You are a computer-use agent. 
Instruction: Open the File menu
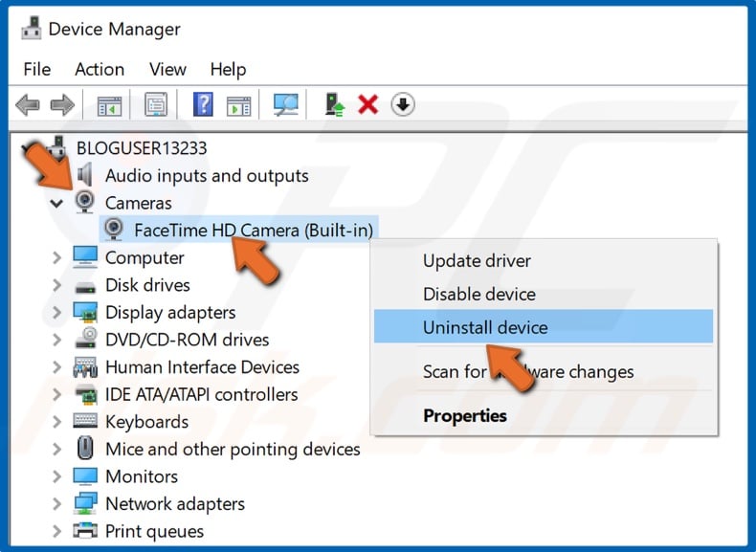click(36, 69)
